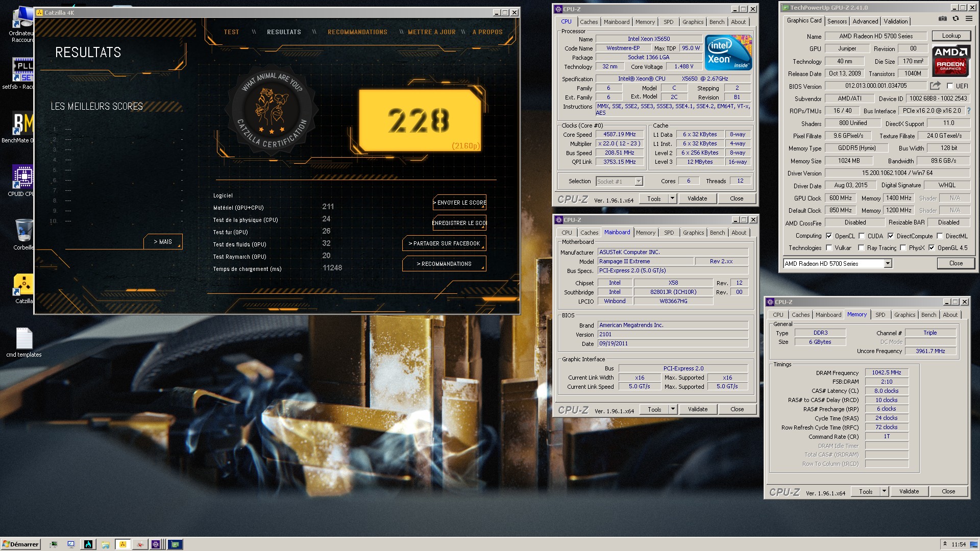Toggle the UEFI checkbox in GPU-Z
The width and height of the screenshot is (980, 551).
tap(950, 86)
